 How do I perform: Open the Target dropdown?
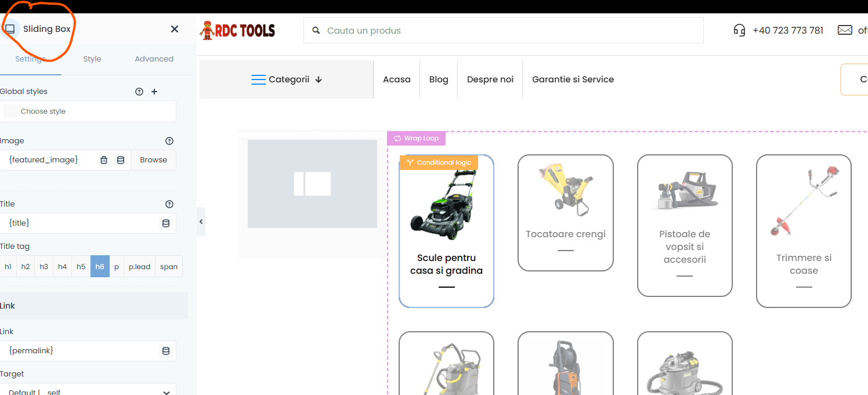pyautogui.click(x=88, y=392)
